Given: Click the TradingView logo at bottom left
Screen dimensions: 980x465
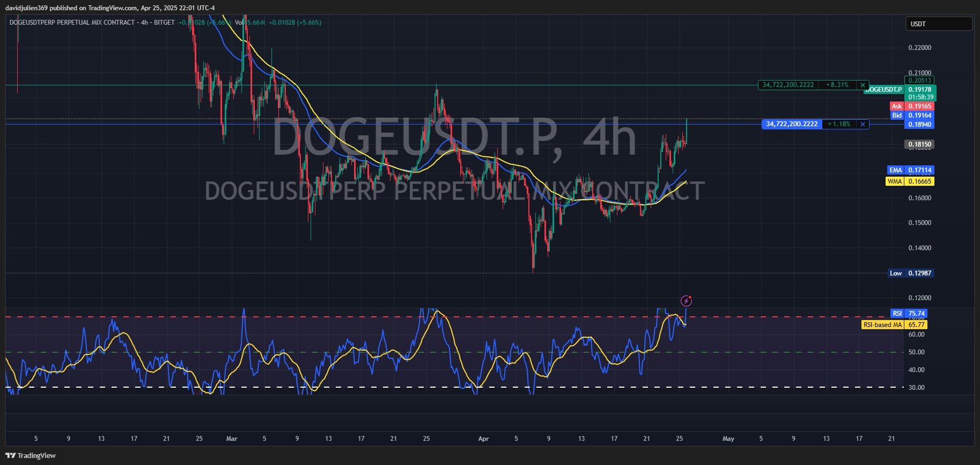Looking at the screenshot, I should (31, 455).
